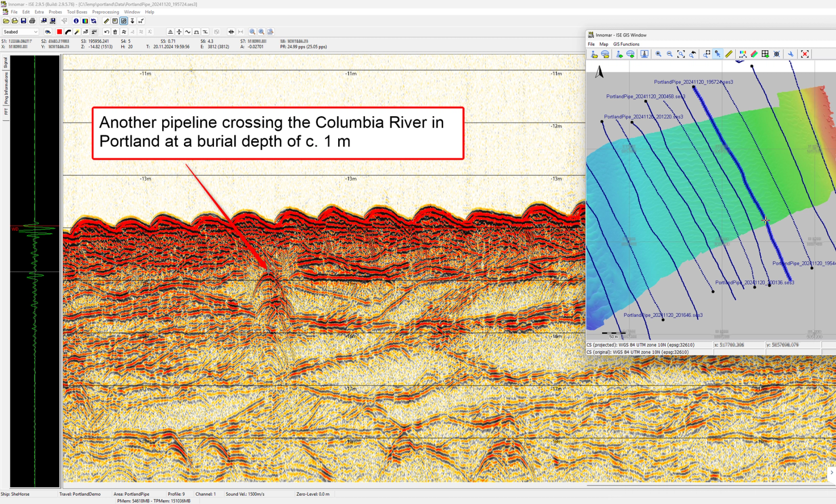
Task: Click the GIS open project folder icon
Action: 594,54
